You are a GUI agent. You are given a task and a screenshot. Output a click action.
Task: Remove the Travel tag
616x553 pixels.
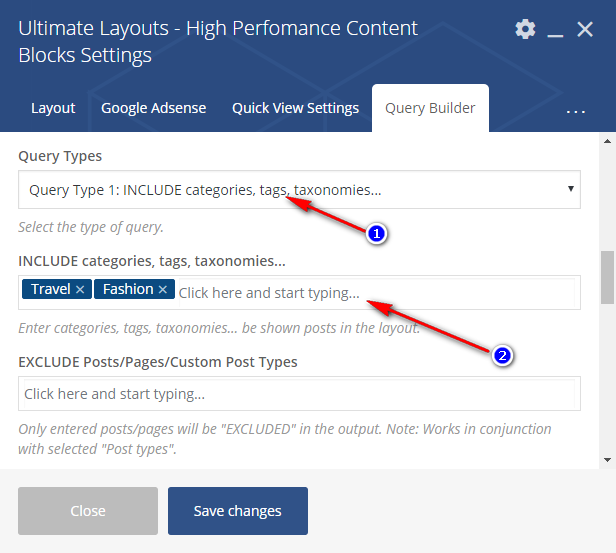click(x=80, y=290)
